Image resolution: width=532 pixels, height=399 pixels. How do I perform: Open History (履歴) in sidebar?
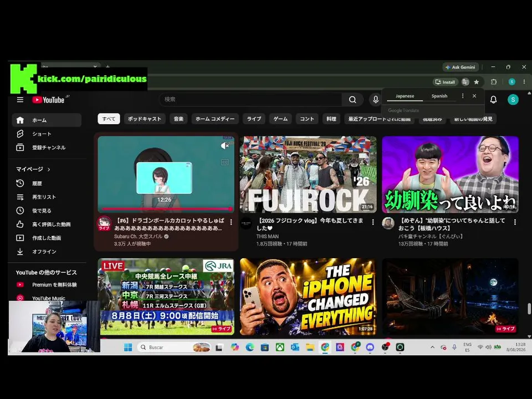(47, 183)
